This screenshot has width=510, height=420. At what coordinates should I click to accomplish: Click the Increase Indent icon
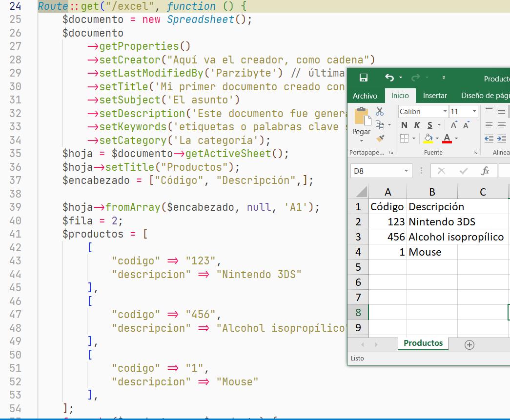click(502, 139)
